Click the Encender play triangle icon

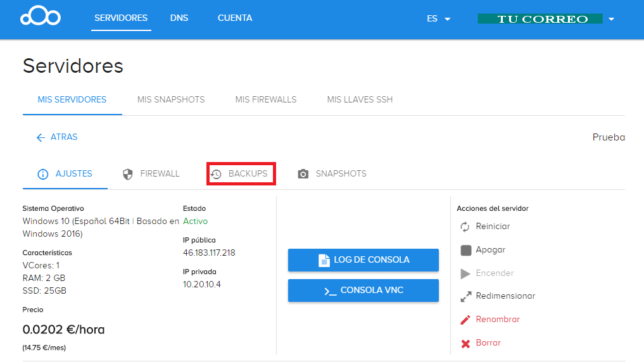465,273
